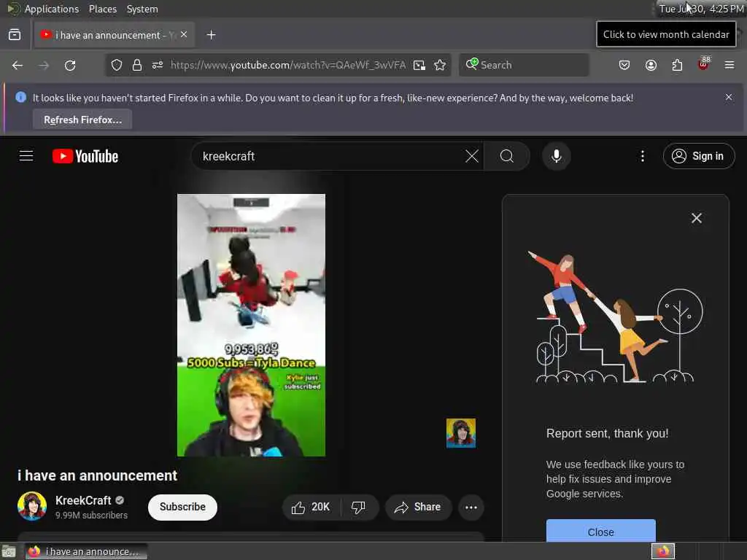Open Firefox tab list icon

[x=15, y=35]
